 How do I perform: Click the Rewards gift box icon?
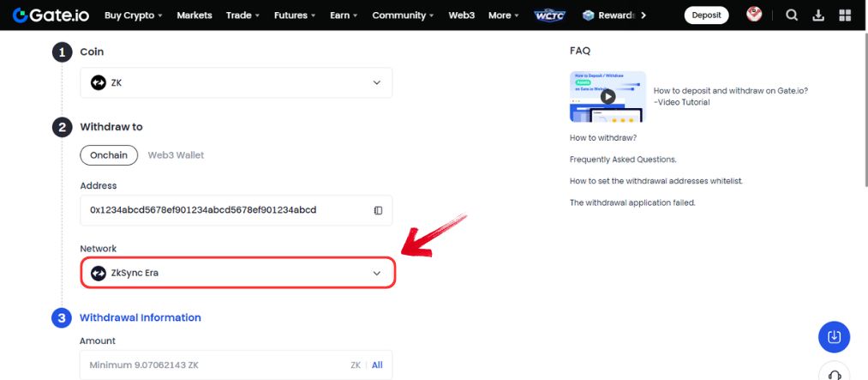pos(588,15)
